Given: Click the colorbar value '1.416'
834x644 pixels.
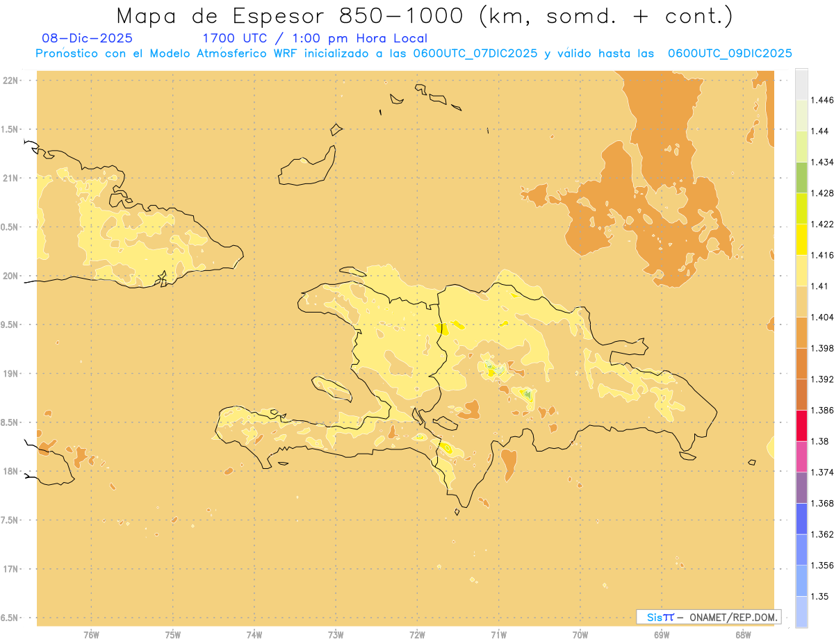Looking at the screenshot, I should (823, 255).
